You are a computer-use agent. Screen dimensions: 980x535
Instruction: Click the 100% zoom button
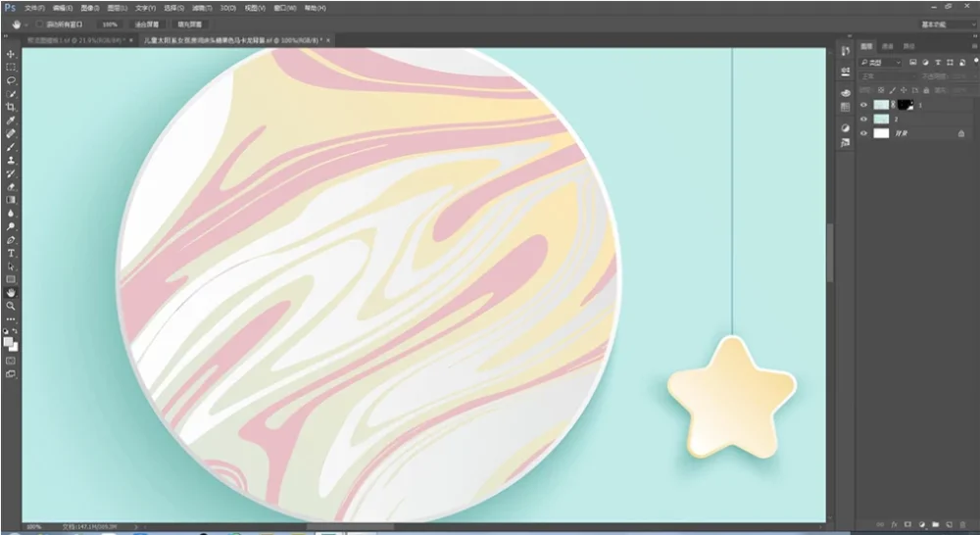[110, 24]
